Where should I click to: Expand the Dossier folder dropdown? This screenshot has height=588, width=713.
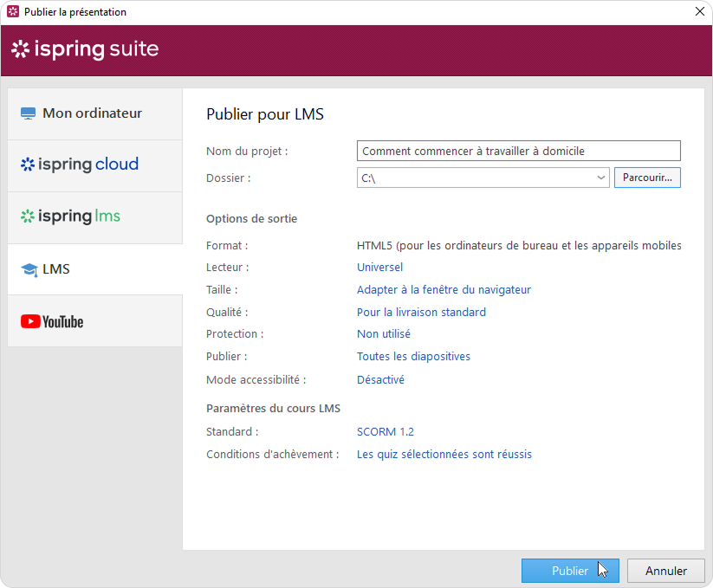point(601,178)
